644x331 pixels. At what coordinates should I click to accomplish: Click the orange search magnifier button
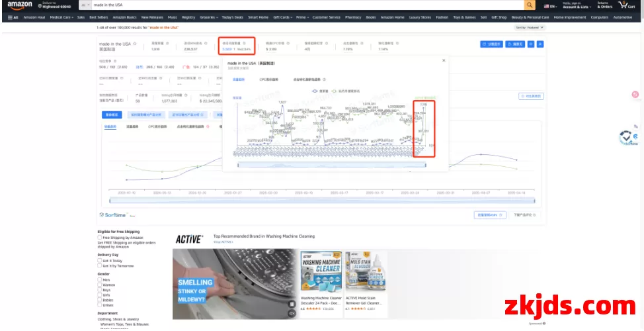point(530,5)
